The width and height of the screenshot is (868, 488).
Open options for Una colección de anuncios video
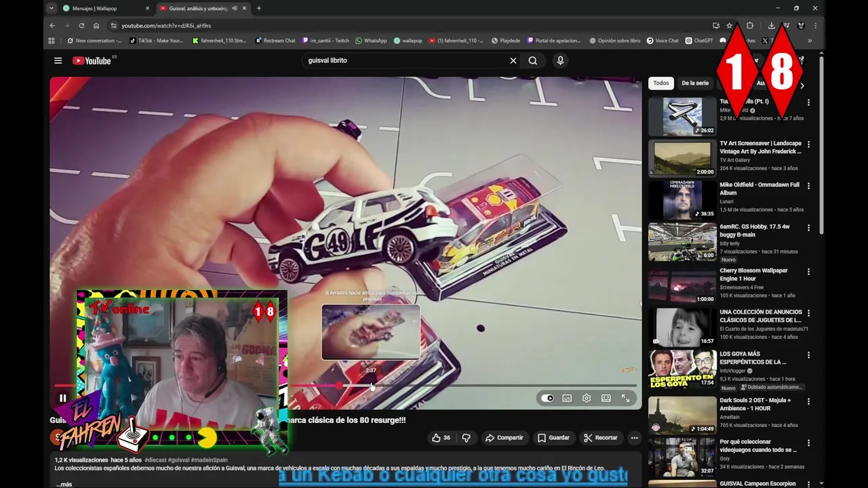pyautogui.click(x=808, y=313)
